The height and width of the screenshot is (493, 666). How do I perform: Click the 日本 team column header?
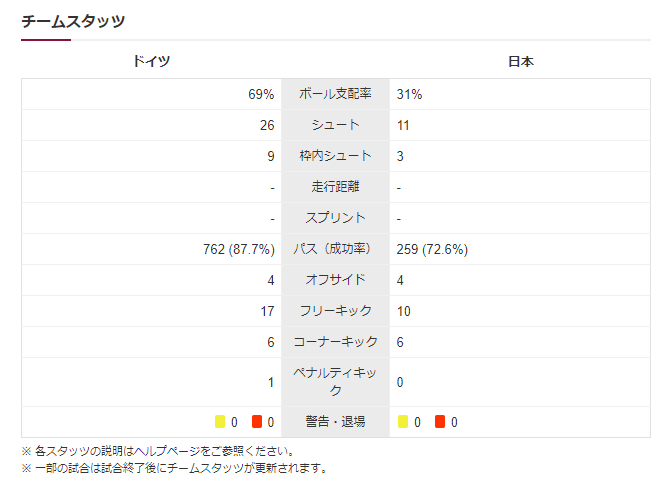coord(520,61)
